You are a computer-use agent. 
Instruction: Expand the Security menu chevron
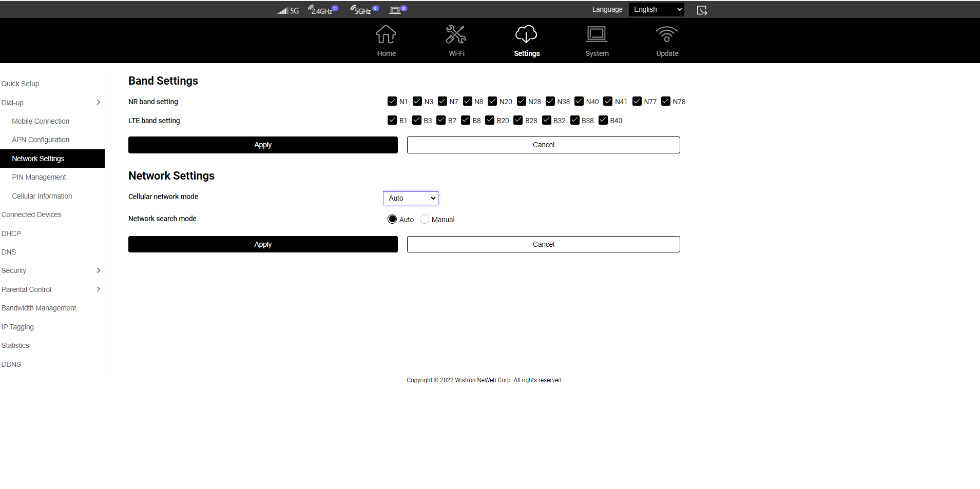point(99,270)
